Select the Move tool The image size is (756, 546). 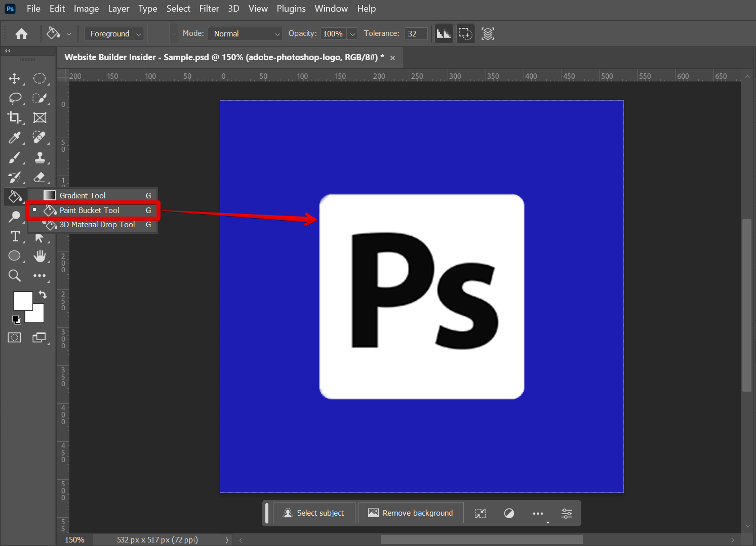[14, 78]
